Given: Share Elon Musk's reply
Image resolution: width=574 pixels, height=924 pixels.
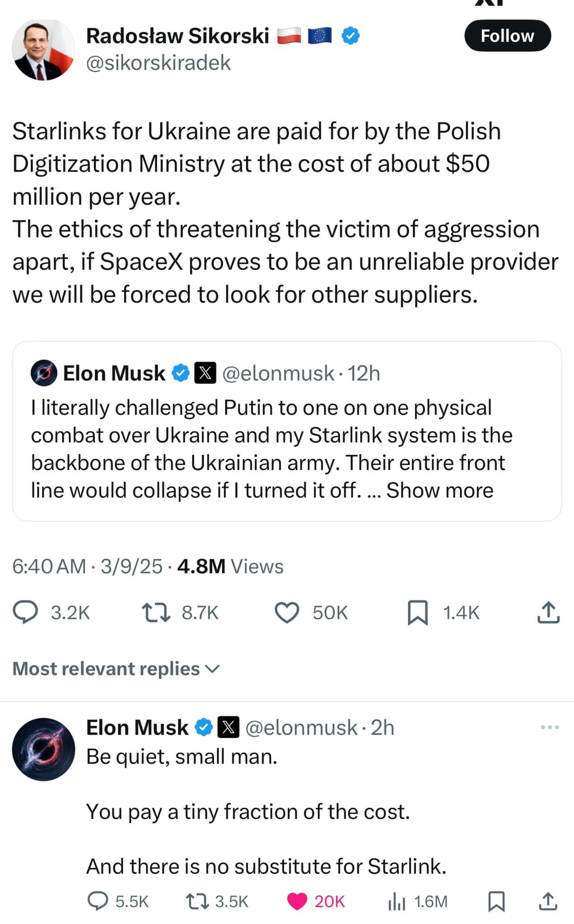Looking at the screenshot, I should point(548,901).
